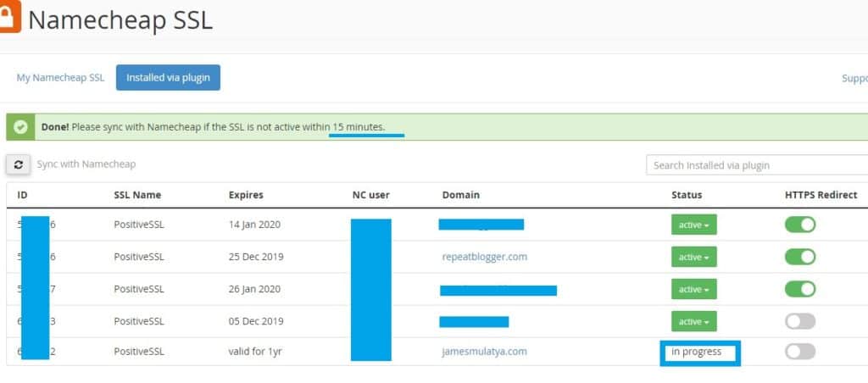Screen dimensions: 868x383
Task: Click the orange Namecheap SSL lock logo
Action: tap(10, 16)
